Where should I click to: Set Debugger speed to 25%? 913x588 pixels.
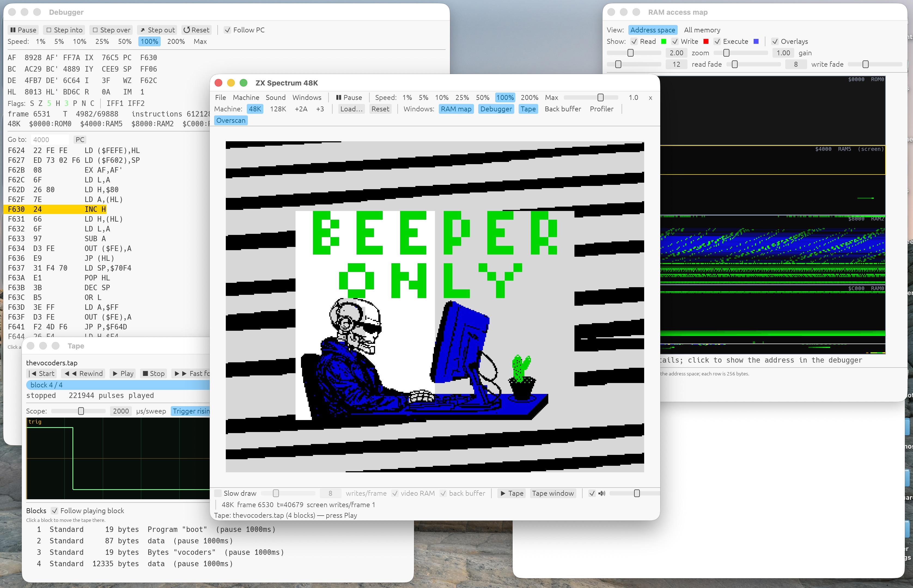(102, 42)
